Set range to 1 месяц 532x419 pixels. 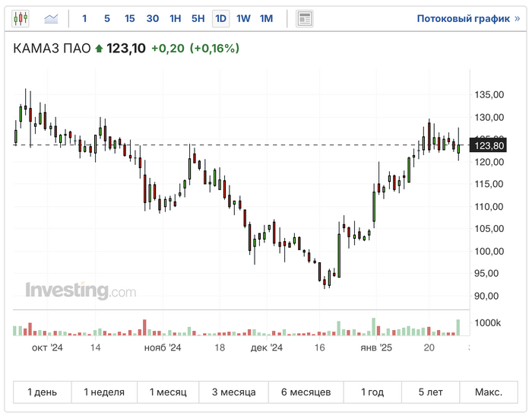[168, 392]
